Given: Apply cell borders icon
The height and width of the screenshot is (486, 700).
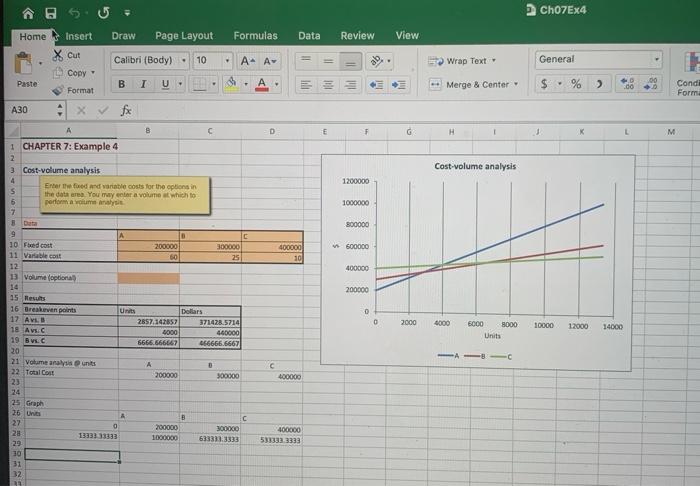Looking at the screenshot, I should coord(199,84).
